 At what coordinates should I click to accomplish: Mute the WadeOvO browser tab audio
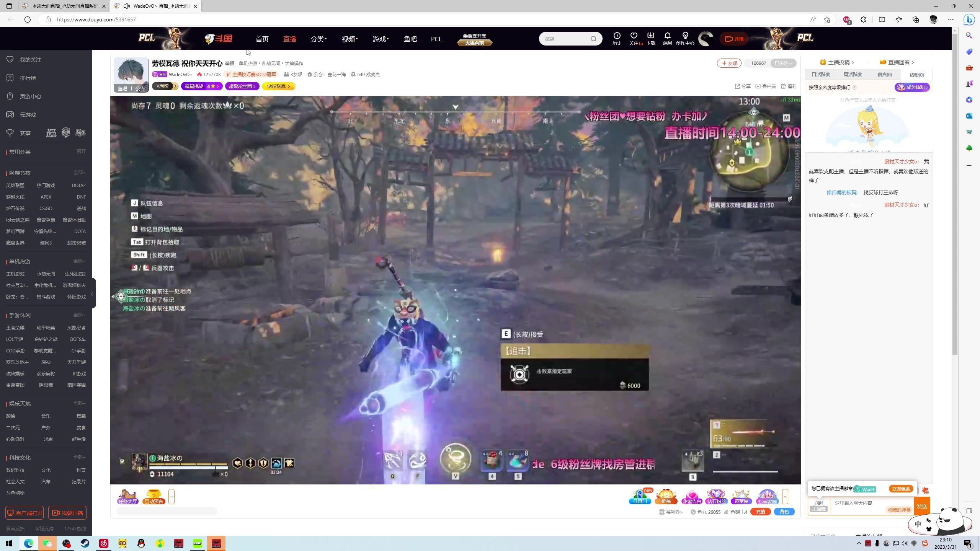click(x=126, y=6)
